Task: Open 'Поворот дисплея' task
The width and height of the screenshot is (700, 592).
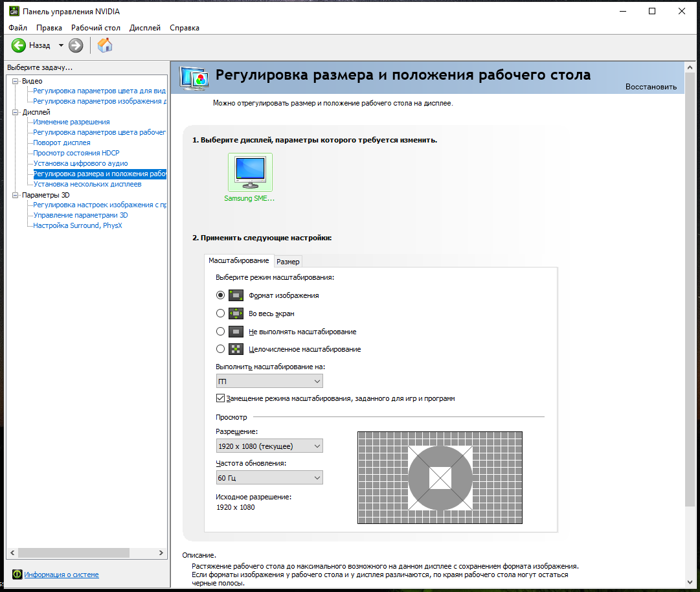Action: coord(62,142)
